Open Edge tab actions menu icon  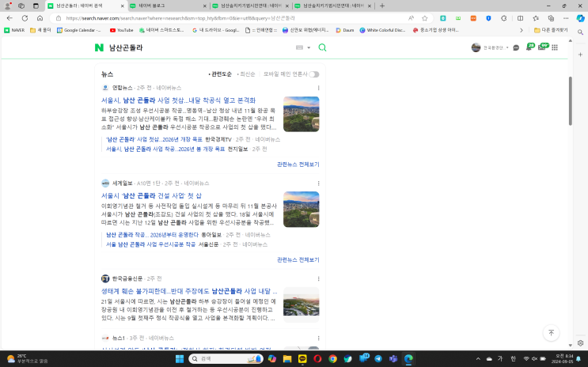tap(36, 6)
